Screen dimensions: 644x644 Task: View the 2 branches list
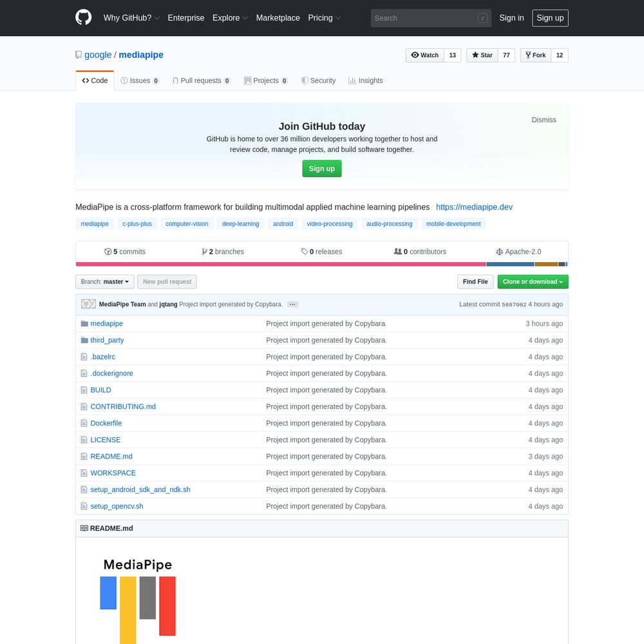(x=223, y=251)
